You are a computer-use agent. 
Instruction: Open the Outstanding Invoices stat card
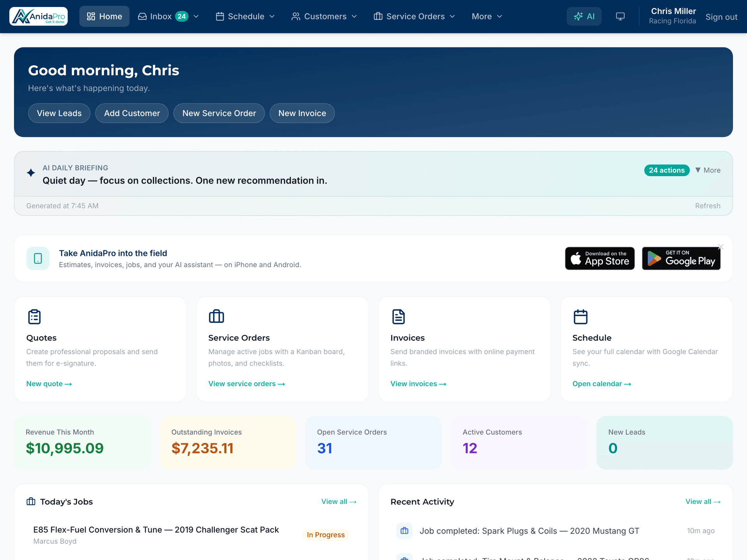[228, 443]
